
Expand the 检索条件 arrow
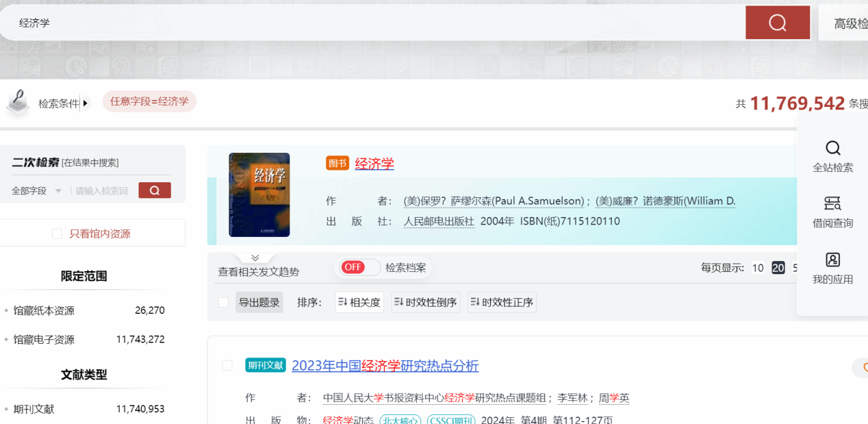click(x=86, y=103)
